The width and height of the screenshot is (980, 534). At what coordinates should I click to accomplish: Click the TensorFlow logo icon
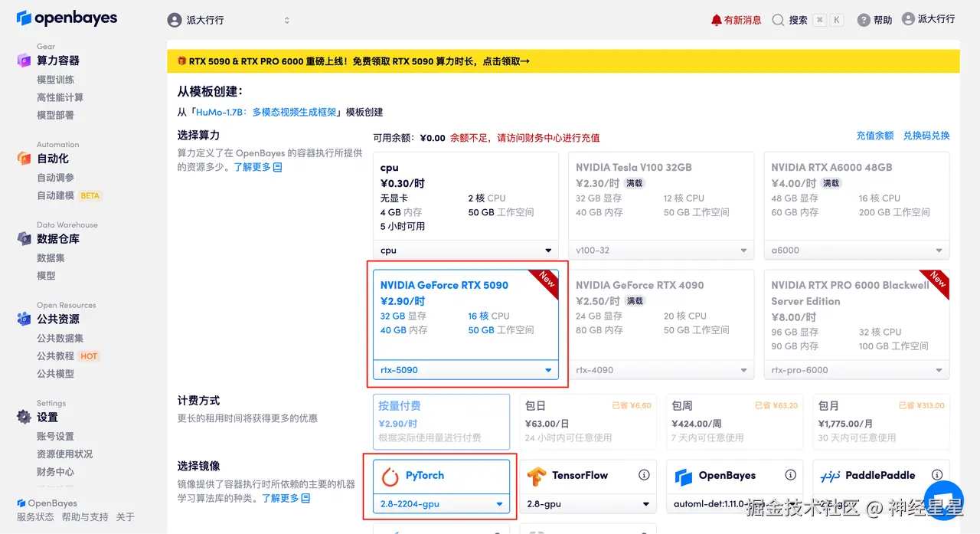tap(536, 477)
